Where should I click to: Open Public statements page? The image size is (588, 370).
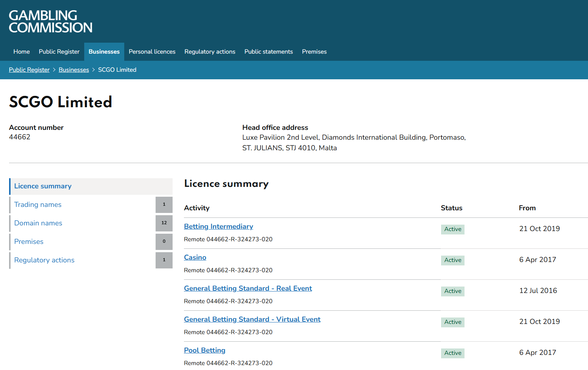point(269,52)
